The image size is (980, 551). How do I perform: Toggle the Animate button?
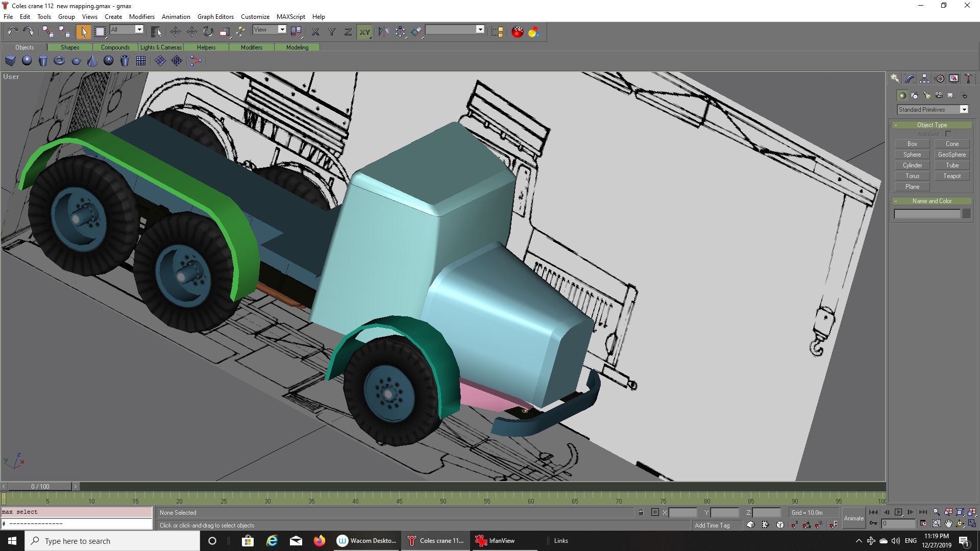pos(853,518)
